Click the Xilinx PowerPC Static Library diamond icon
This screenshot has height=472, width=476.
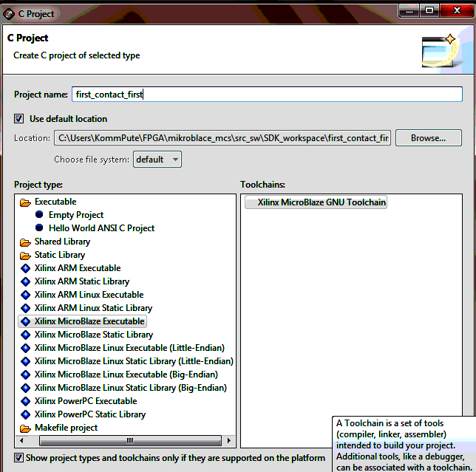(x=25, y=414)
